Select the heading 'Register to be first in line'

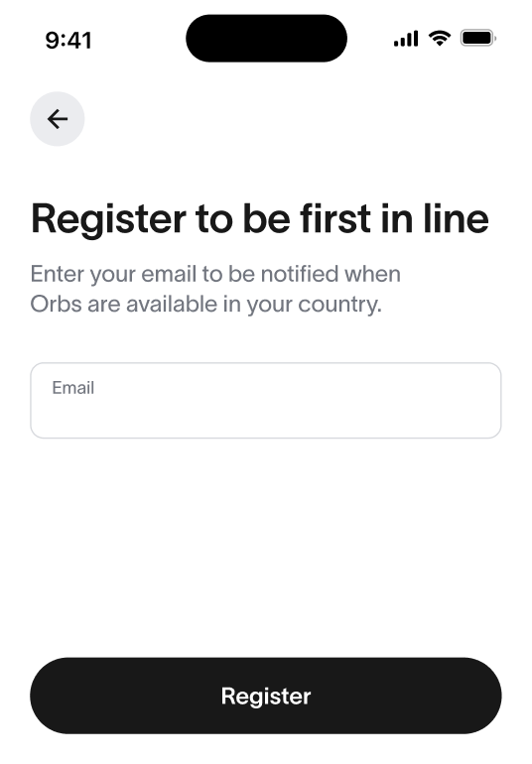click(259, 220)
